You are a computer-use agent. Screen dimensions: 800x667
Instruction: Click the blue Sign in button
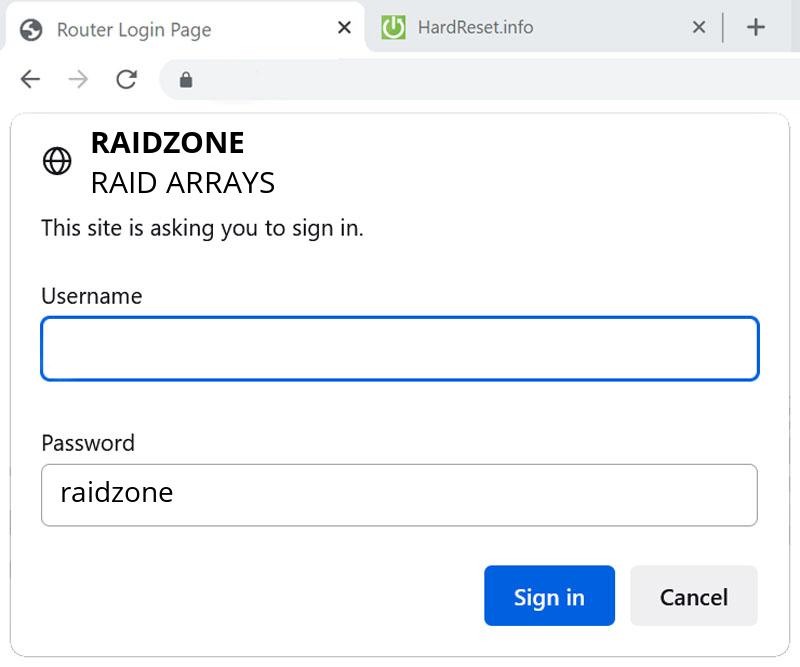(549, 596)
